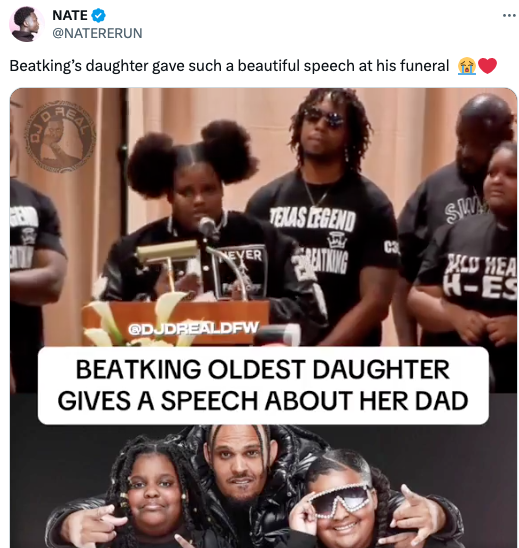This screenshot has height=548, width=519.
Task: Click the brass lamp on the podium
Action: coord(168,252)
